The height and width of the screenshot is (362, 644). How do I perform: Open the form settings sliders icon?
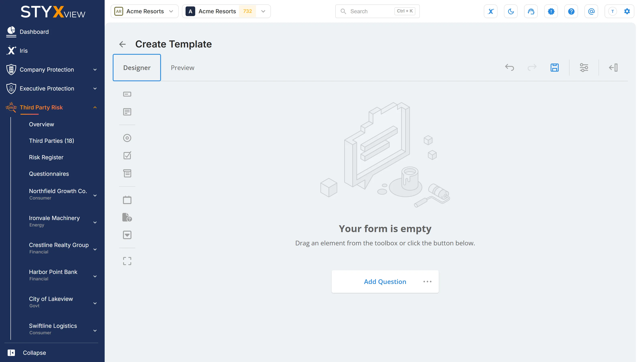(584, 67)
